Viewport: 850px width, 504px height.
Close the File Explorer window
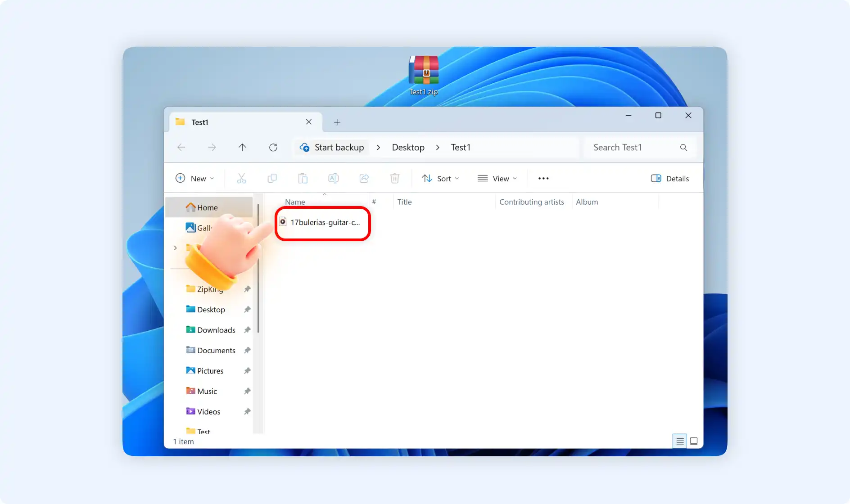pos(688,116)
